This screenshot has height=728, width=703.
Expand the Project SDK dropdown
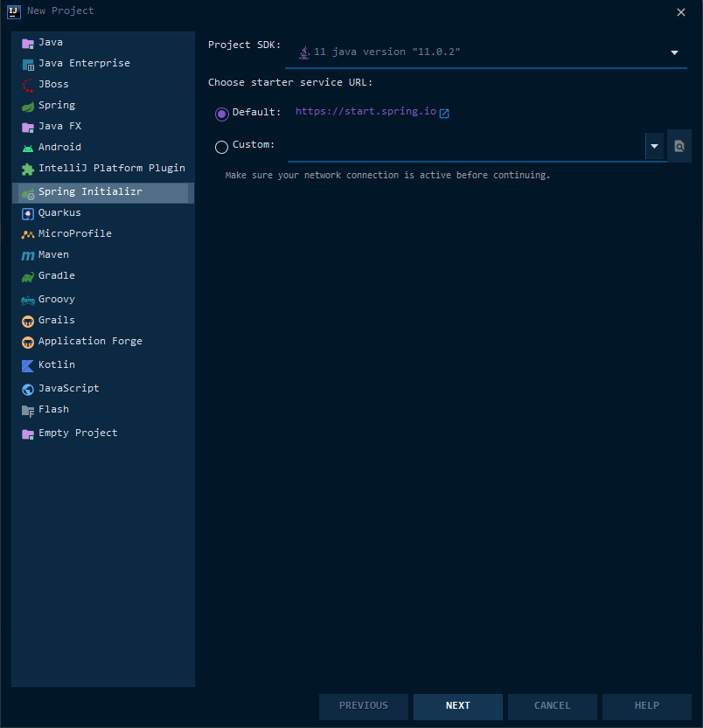tap(674, 52)
